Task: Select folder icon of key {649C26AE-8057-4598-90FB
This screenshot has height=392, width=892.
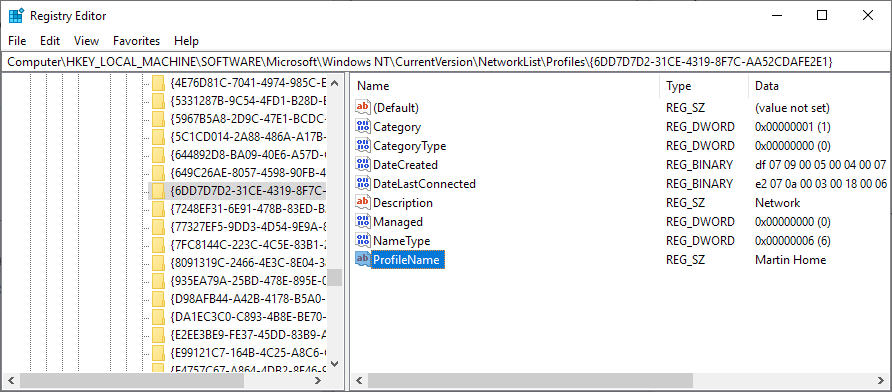Action: (x=158, y=173)
